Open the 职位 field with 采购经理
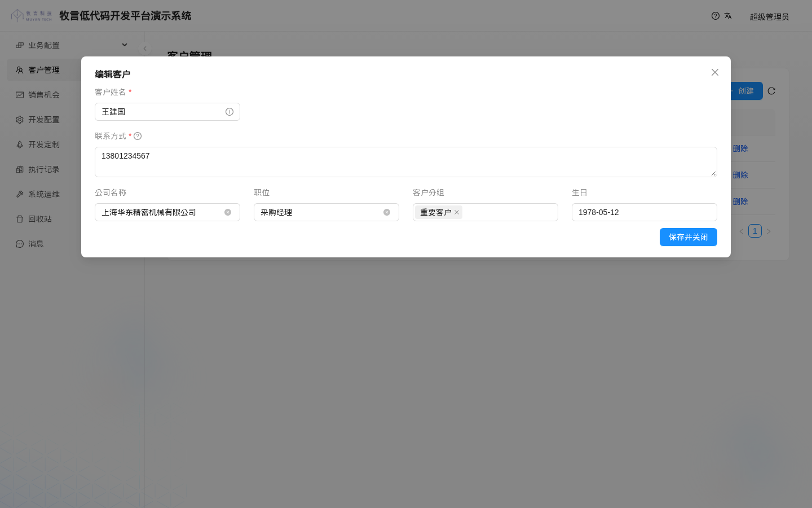 tap(326, 212)
